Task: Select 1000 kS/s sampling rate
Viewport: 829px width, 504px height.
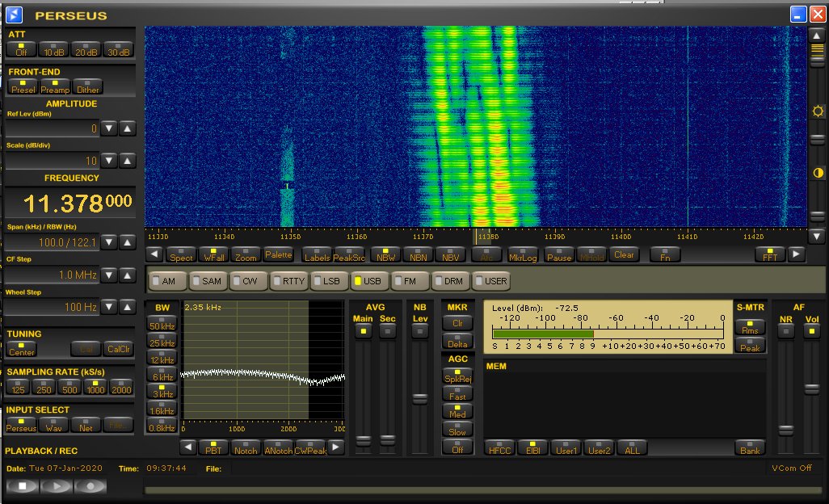Action: [95, 387]
